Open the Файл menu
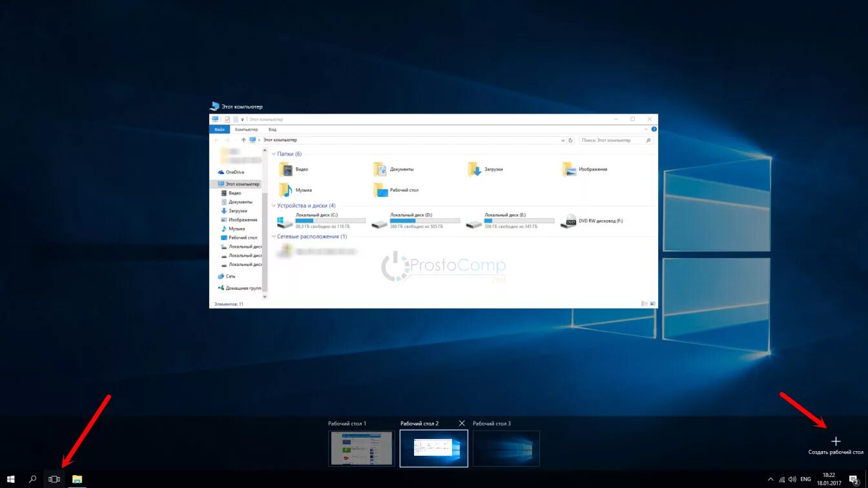 [220, 129]
